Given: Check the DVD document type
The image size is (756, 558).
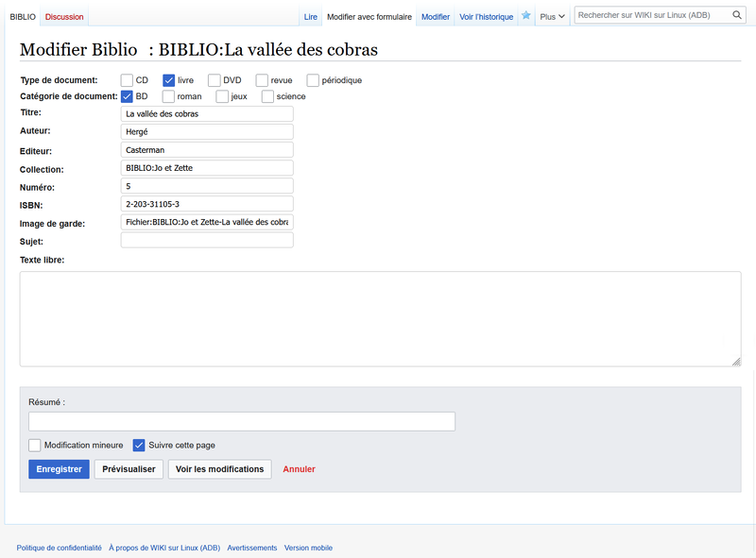Looking at the screenshot, I should pyautogui.click(x=215, y=80).
